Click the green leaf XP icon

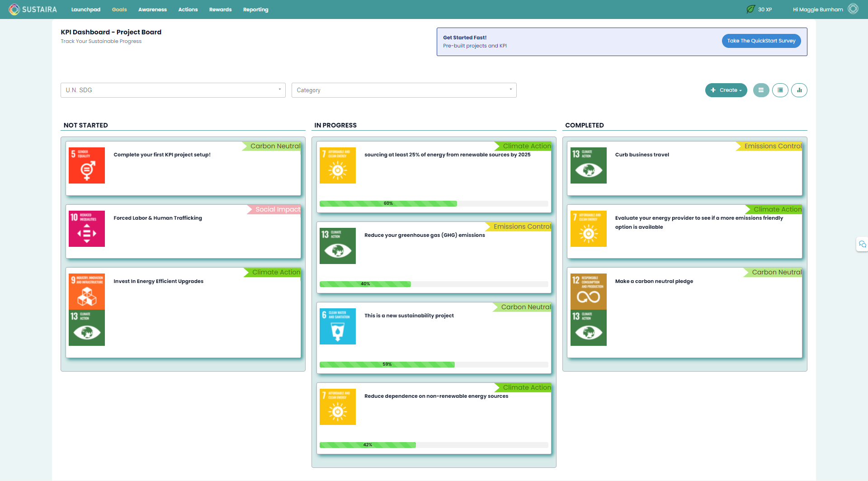click(750, 9)
